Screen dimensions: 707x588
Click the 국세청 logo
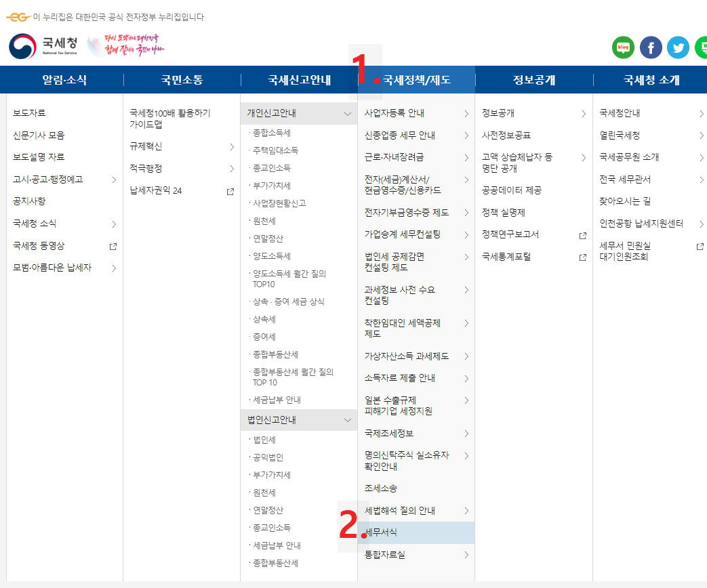(43, 46)
